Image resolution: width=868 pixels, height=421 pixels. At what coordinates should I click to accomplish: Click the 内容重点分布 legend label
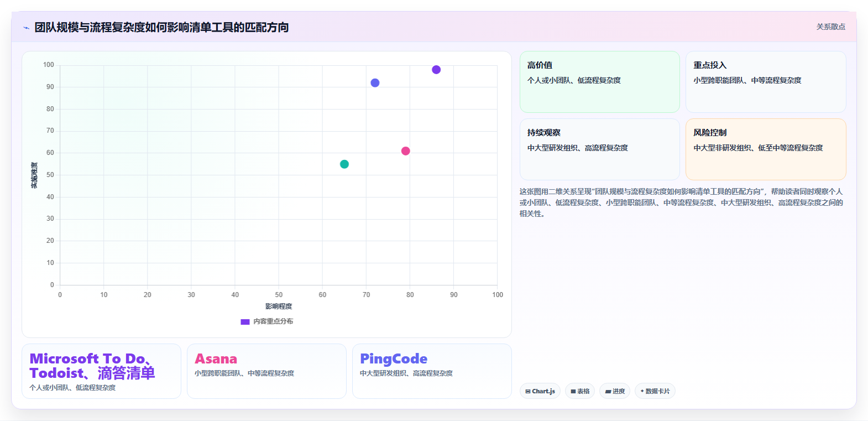(273, 321)
